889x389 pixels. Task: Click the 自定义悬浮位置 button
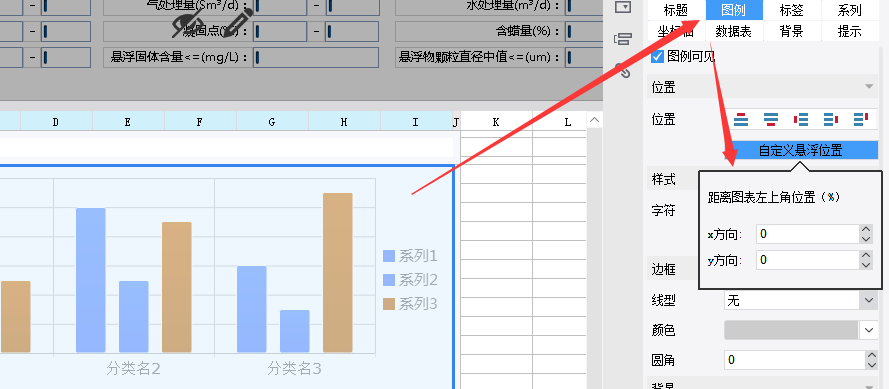pyautogui.click(x=801, y=150)
